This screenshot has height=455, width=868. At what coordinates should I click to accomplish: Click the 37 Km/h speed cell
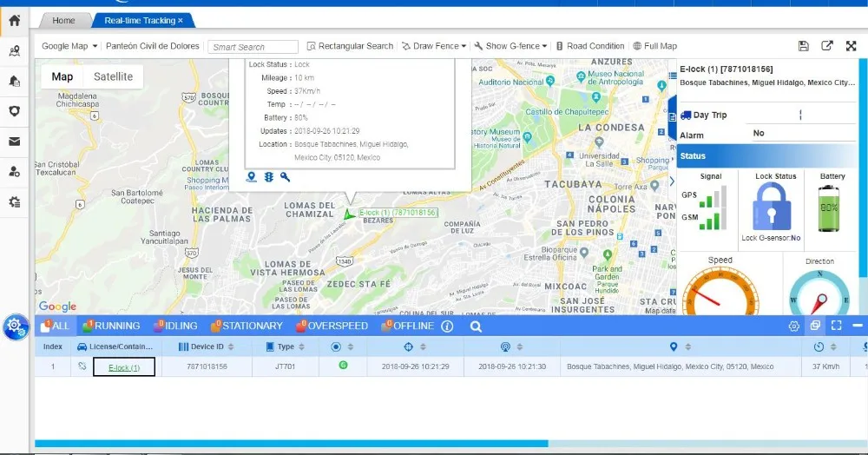click(x=826, y=366)
